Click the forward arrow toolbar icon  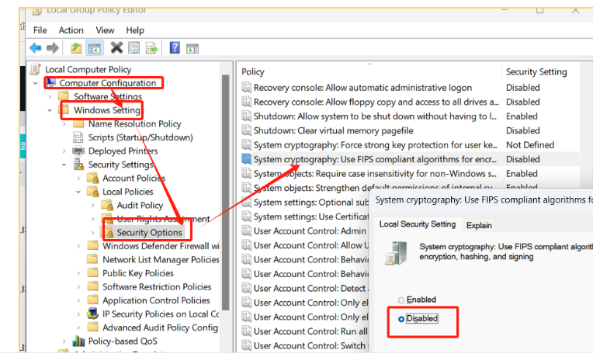point(53,48)
